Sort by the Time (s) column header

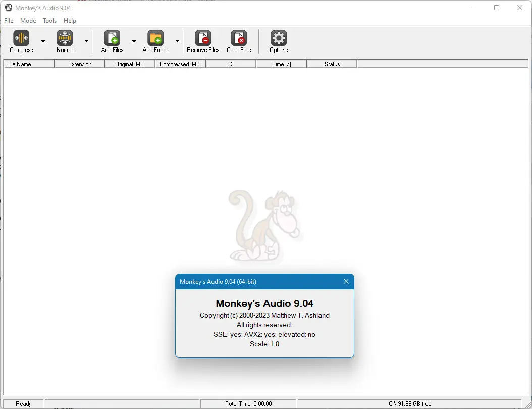click(282, 64)
